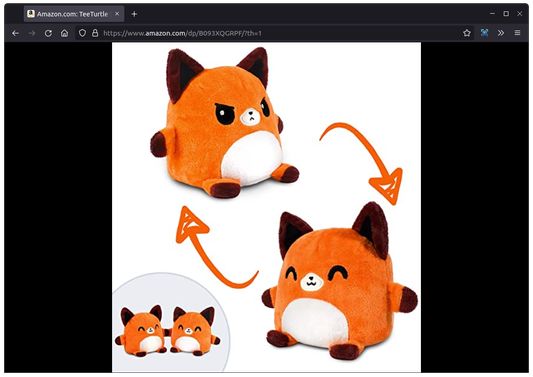533x377 pixels.
Task: Open a new tab with plus
Action: [x=134, y=14]
